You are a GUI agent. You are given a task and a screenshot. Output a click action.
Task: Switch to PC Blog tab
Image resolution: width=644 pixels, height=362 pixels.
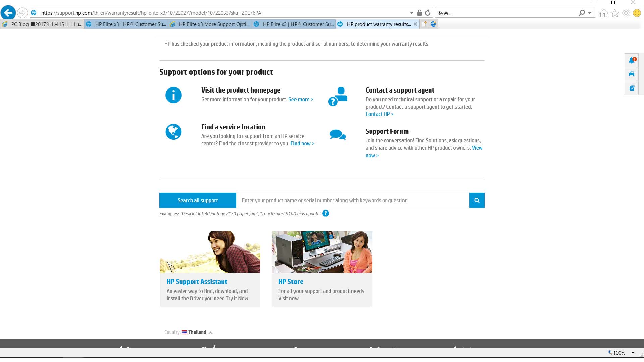click(42, 24)
